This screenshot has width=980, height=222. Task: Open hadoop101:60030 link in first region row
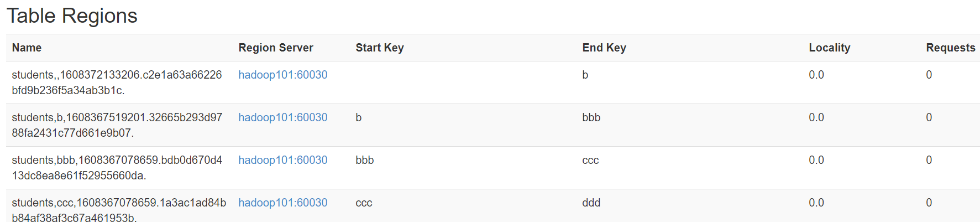(x=283, y=75)
